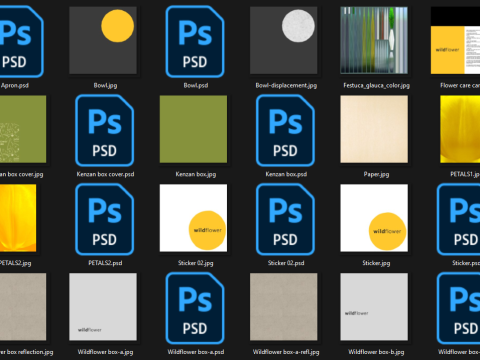Click the "Apron.psd" file name
480x360 pixels.
point(15,86)
